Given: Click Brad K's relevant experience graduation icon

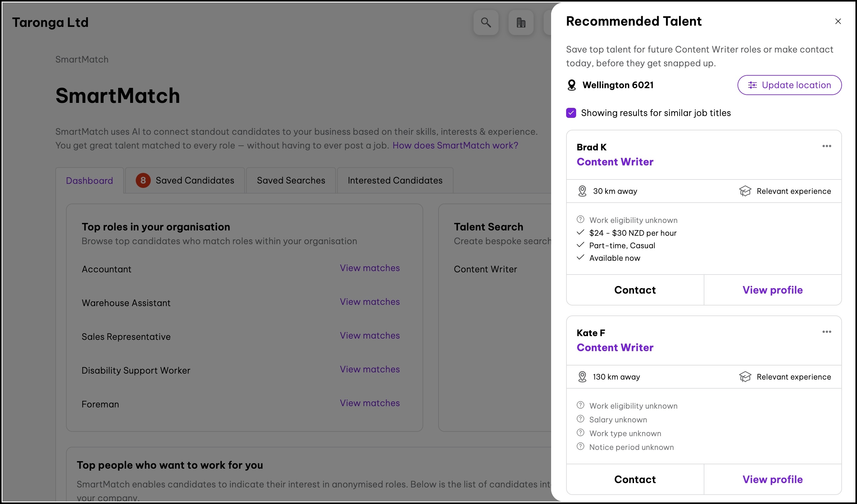Looking at the screenshot, I should click(x=745, y=191).
